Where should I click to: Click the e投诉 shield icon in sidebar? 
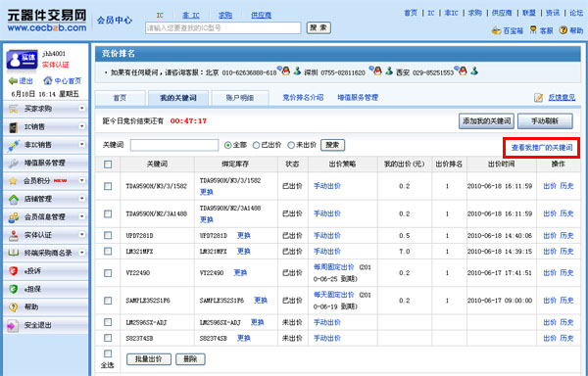(x=14, y=271)
